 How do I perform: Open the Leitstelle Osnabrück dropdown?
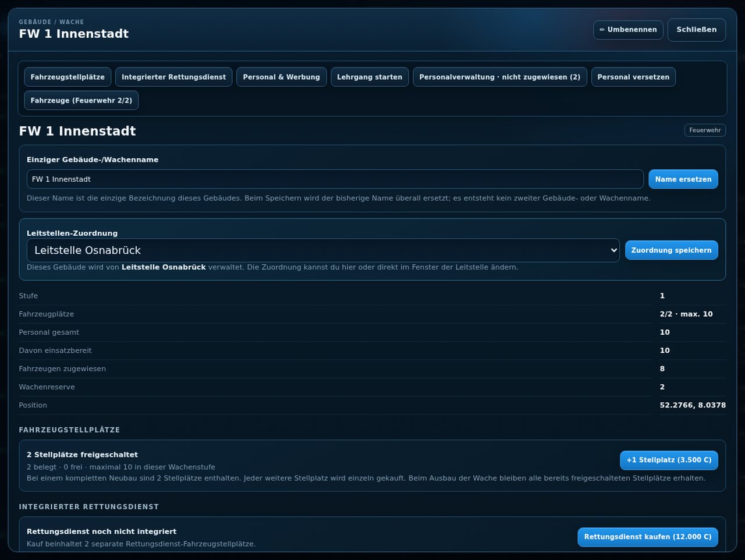coord(323,250)
